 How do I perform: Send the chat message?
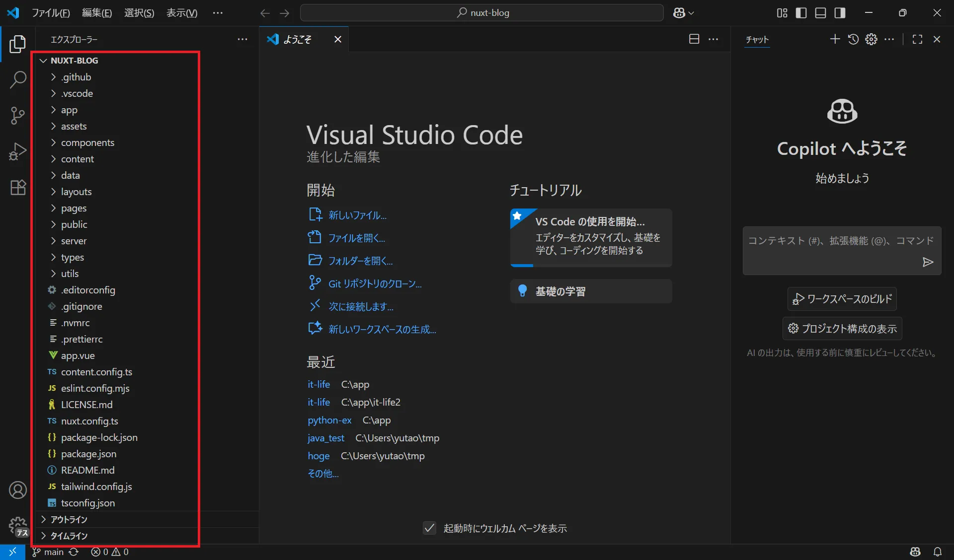[927, 262]
